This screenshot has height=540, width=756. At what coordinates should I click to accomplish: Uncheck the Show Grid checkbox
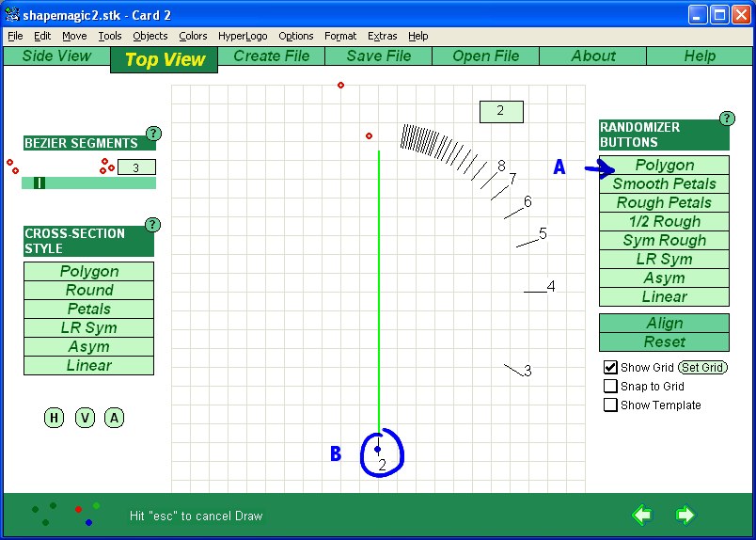pyautogui.click(x=611, y=368)
